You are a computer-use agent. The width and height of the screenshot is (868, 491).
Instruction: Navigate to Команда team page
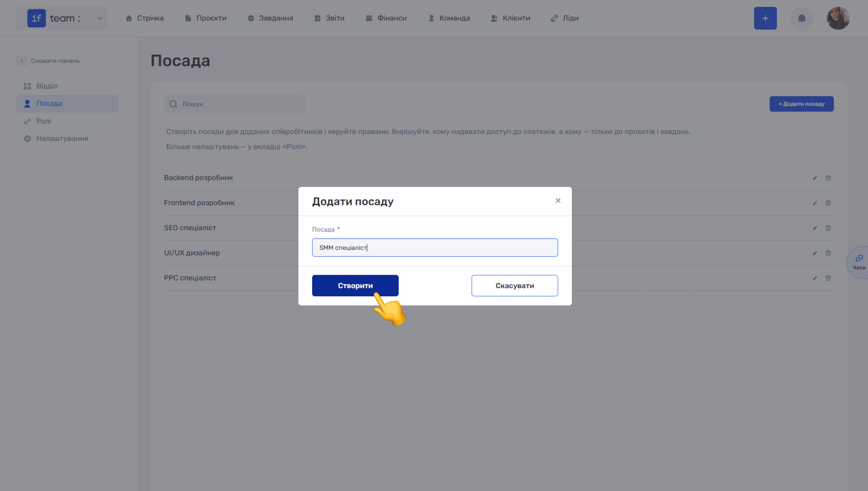[449, 18]
